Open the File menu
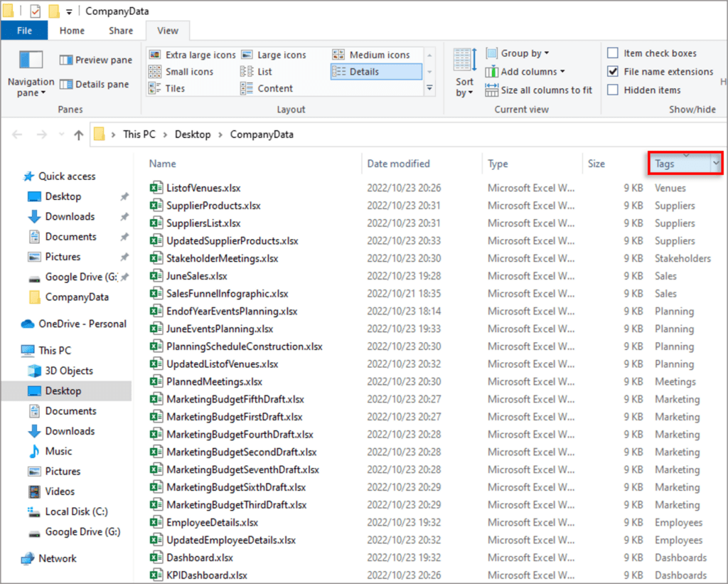This screenshot has height=584, width=728. 24,31
